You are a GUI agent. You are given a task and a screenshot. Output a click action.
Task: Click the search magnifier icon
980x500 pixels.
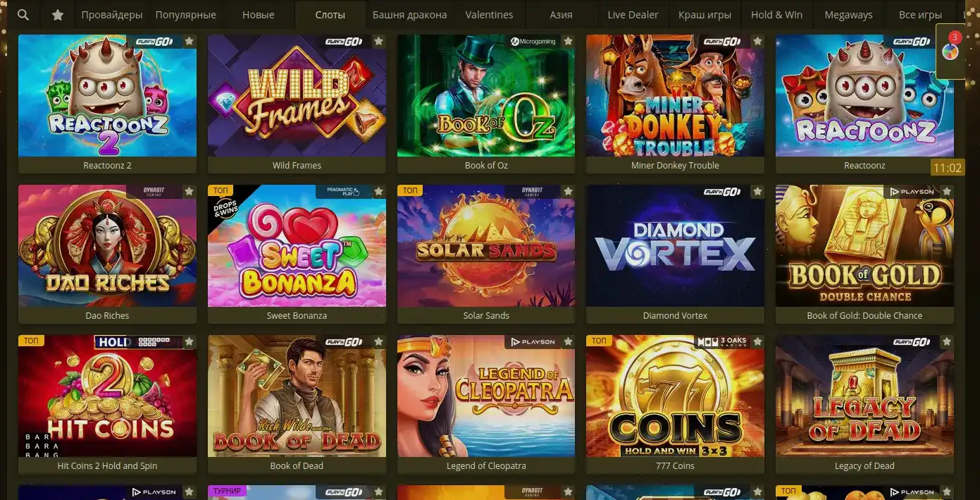tap(23, 15)
